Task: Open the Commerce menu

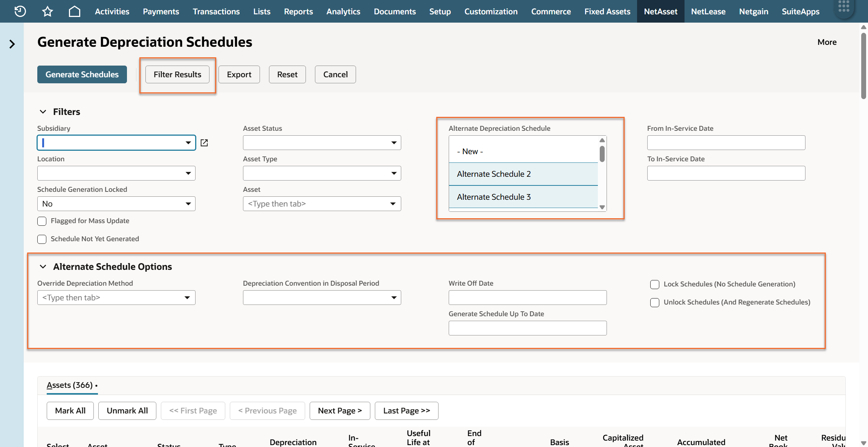Action: pyautogui.click(x=551, y=11)
